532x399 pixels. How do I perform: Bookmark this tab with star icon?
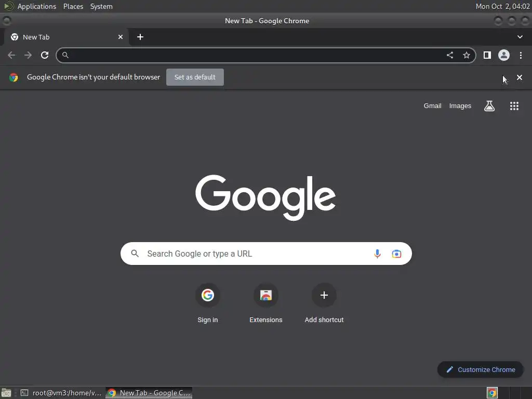pyautogui.click(x=467, y=55)
